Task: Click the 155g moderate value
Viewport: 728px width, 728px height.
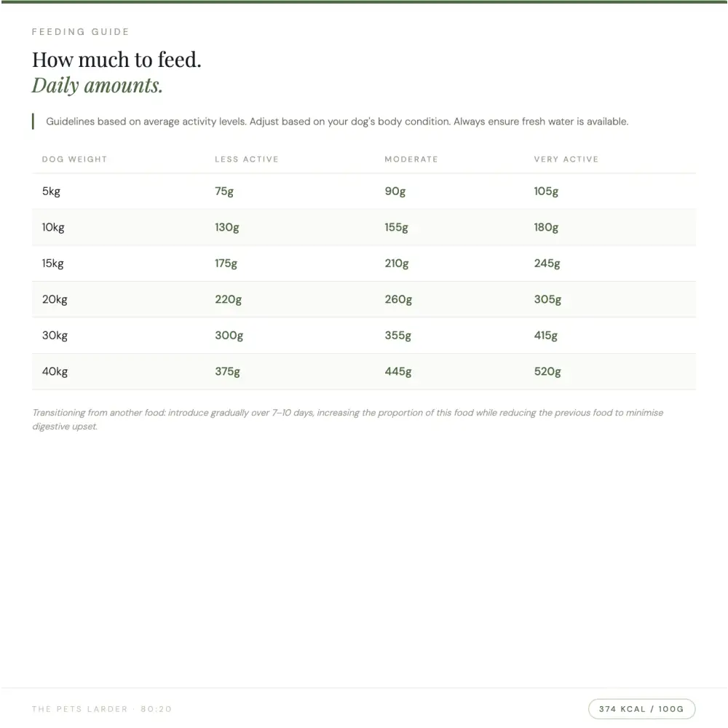Action: [396, 227]
